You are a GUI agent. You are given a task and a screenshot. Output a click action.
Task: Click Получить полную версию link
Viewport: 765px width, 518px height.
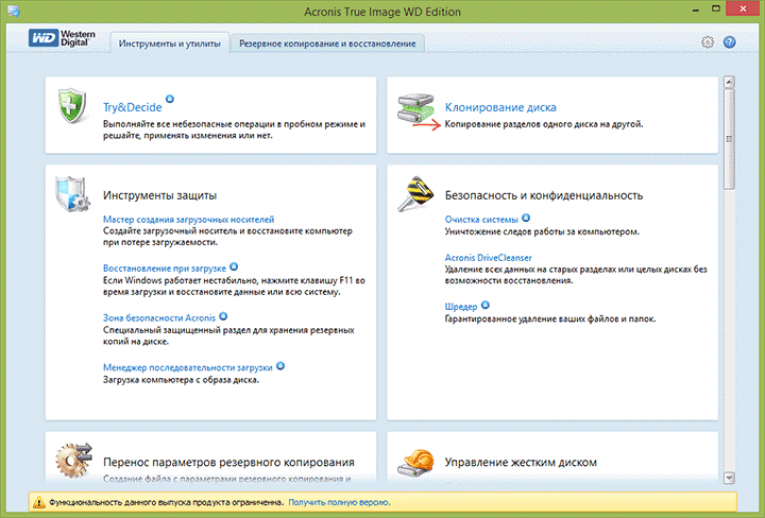[339, 502]
